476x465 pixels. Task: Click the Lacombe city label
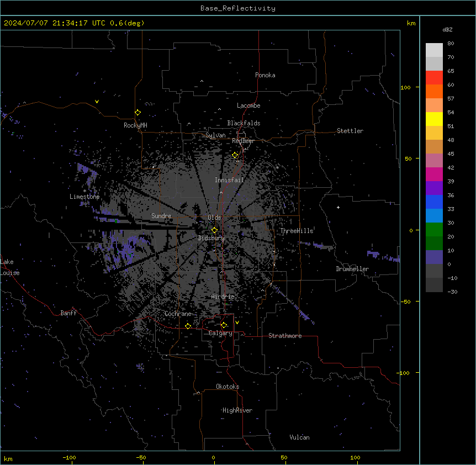click(x=248, y=105)
